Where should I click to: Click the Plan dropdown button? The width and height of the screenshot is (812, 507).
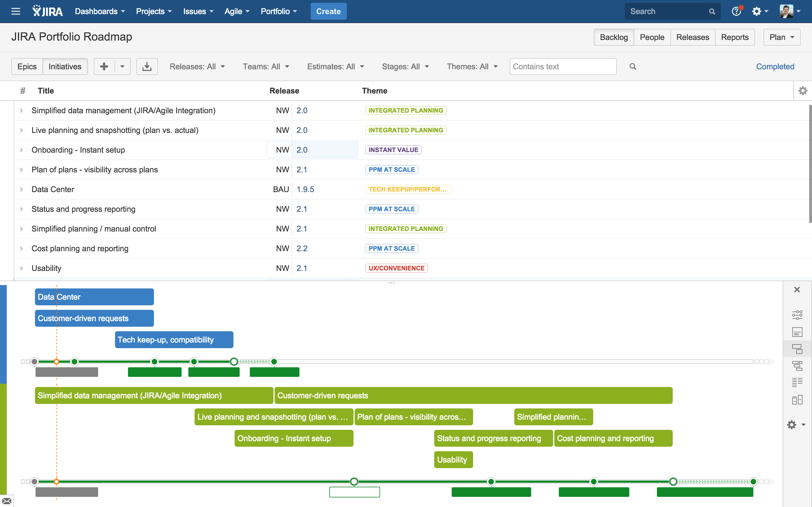point(782,36)
